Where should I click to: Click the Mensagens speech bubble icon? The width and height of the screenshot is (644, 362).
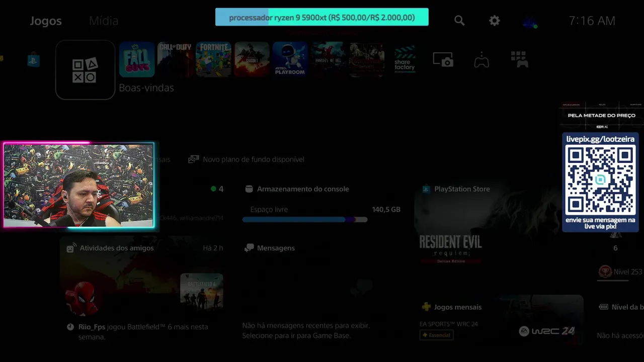[x=249, y=248]
